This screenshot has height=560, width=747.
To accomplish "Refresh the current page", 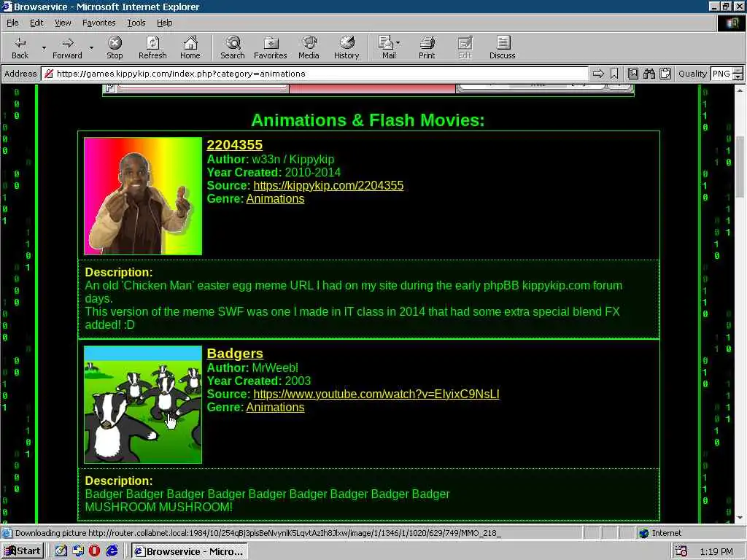I will click(x=152, y=47).
